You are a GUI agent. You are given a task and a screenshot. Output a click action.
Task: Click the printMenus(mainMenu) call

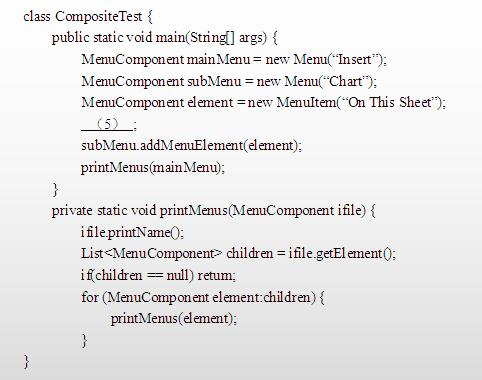pos(153,167)
